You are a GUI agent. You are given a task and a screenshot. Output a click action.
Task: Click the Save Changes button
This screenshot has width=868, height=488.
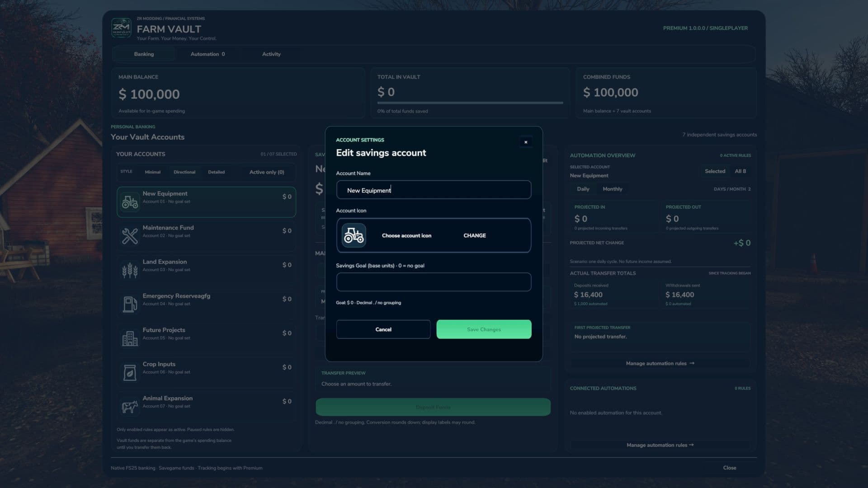(x=484, y=329)
